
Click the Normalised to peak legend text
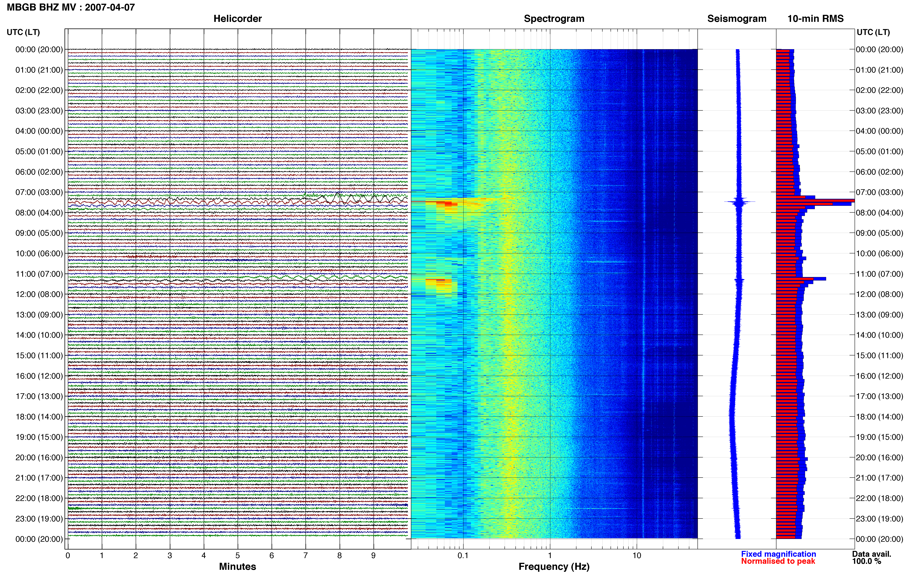[x=778, y=561]
